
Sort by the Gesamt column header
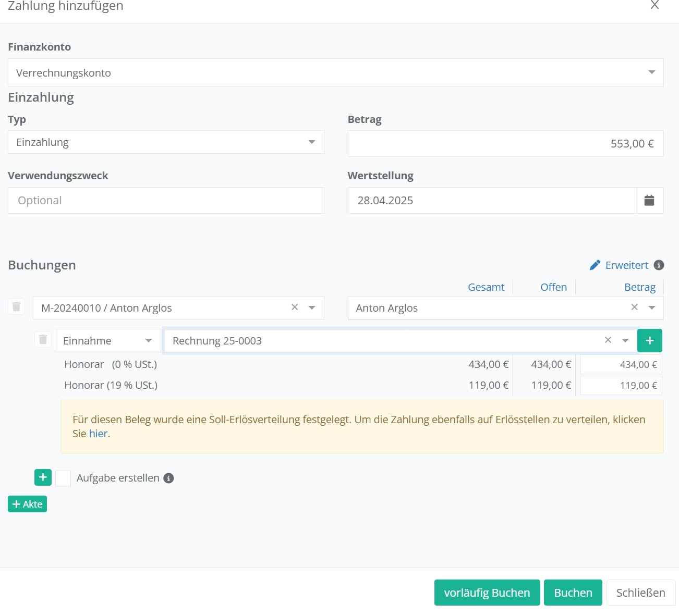(x=486, y=287)
